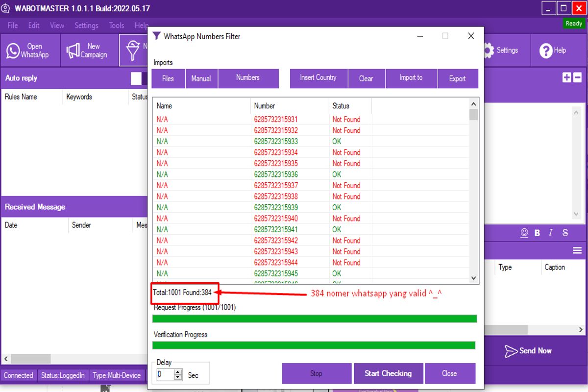The image size is (588, 392).
Task: Click OK status of number 6285732315945
Action: [x=337, y=273]
